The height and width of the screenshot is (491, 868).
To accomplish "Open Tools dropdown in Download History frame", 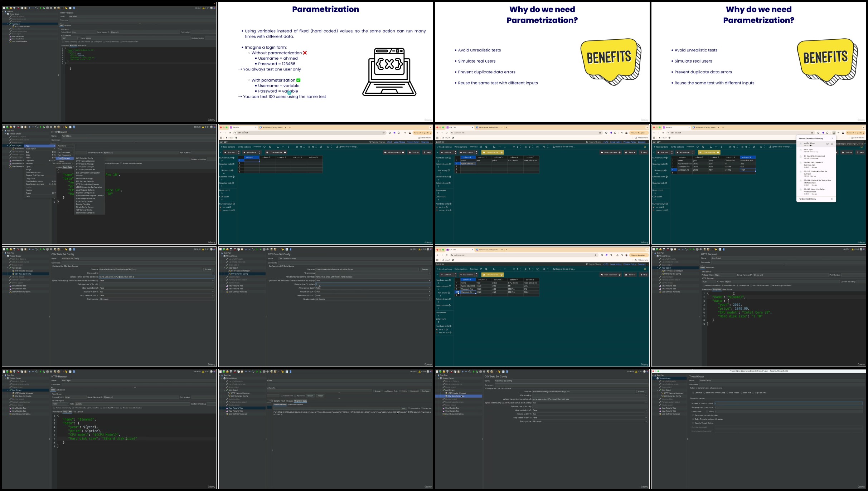I will click(x=847, y=152).
